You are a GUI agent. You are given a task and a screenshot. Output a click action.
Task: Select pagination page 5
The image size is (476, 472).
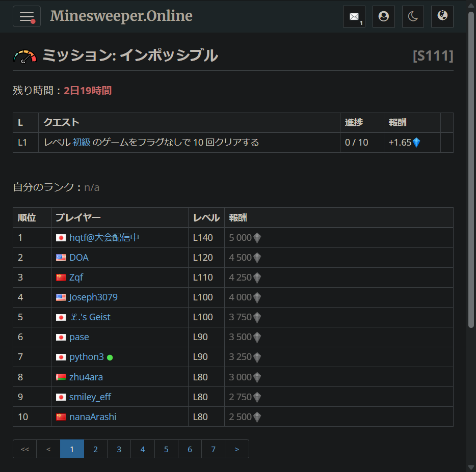click(166, 449)
